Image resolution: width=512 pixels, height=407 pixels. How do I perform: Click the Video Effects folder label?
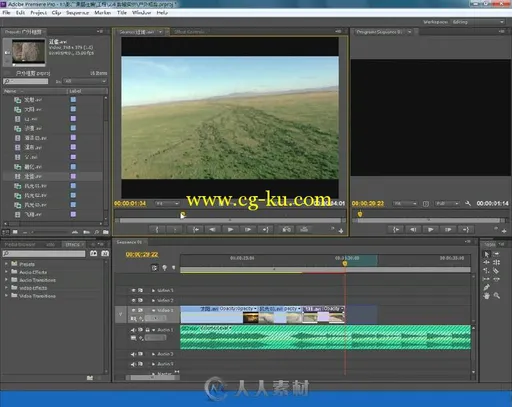33,288
